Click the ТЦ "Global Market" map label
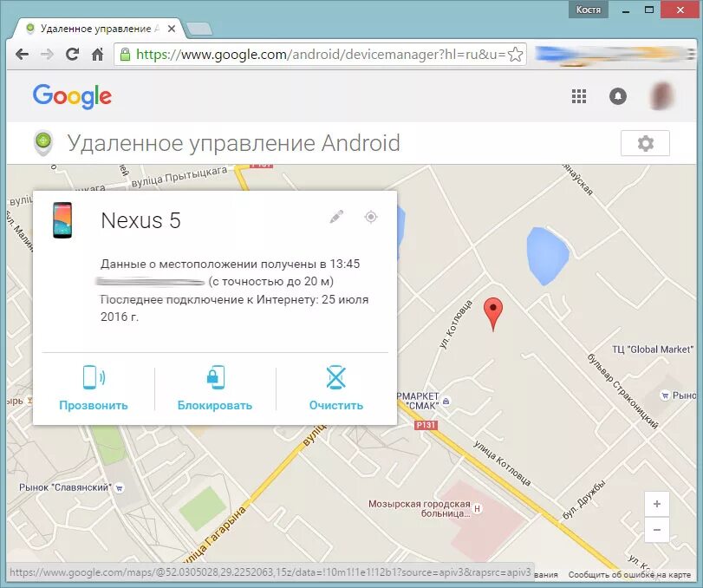 [653, 349]
